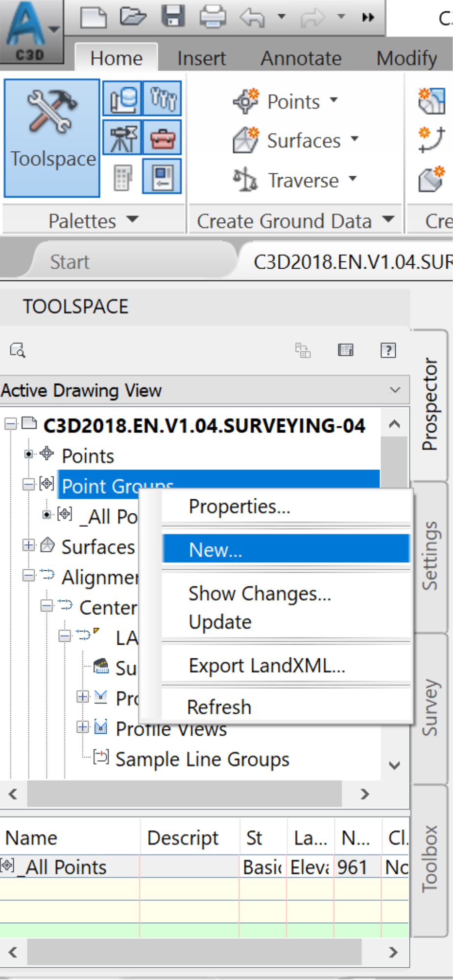This screenshot has width=453, height=980.
Task: Click the grayed tree display icon in Toolspace
Action: tap(303, 350)
